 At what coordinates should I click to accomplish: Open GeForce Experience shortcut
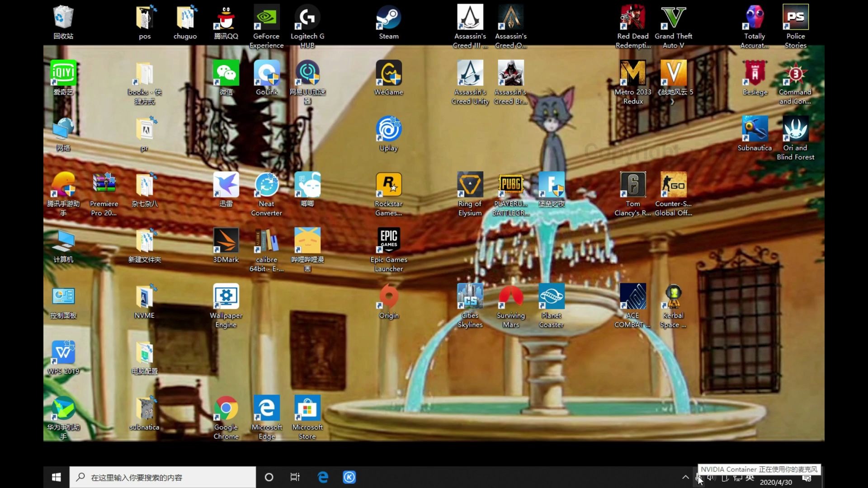267,26
